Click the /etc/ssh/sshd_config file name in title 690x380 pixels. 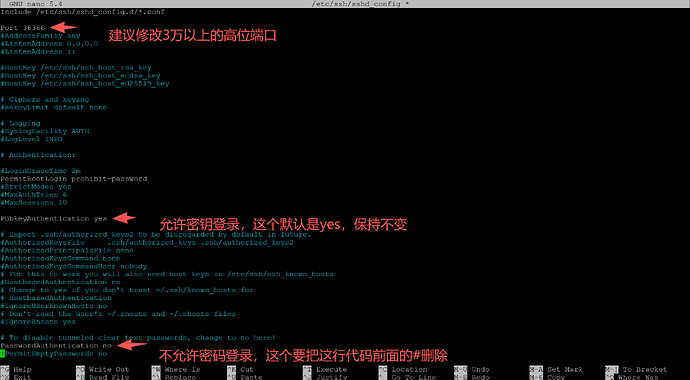click(x=356, y=4)
